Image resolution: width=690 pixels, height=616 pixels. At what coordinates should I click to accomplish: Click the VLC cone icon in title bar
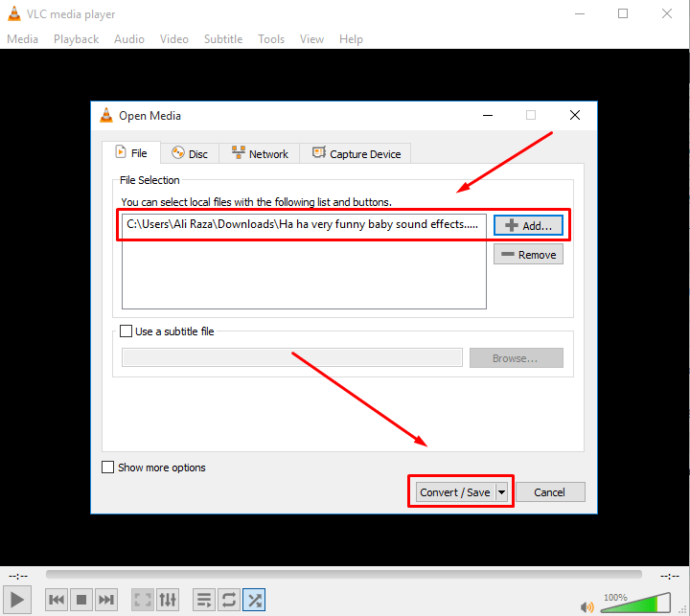coord(14,13)
